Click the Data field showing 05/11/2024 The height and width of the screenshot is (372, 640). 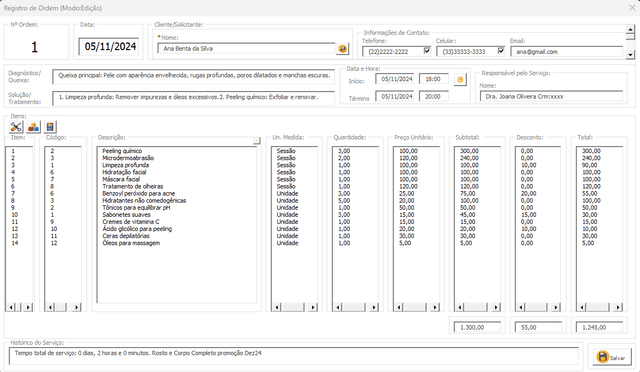pyautogui.click(x=109, y=47)
